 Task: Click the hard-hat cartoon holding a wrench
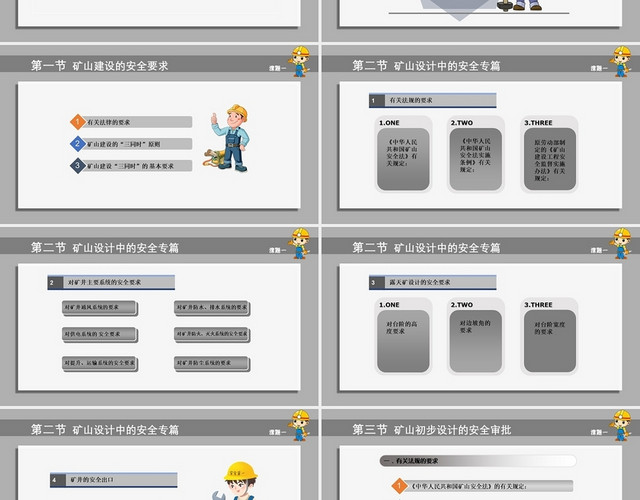(237, 481)
